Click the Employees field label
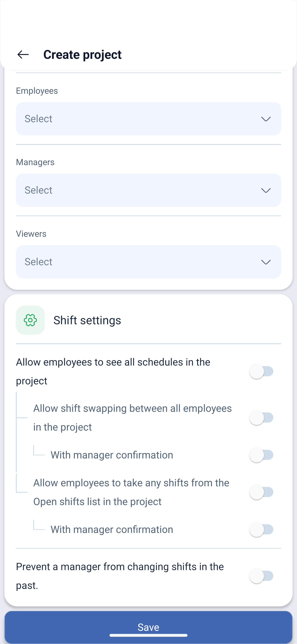 [x=37, y=90]
